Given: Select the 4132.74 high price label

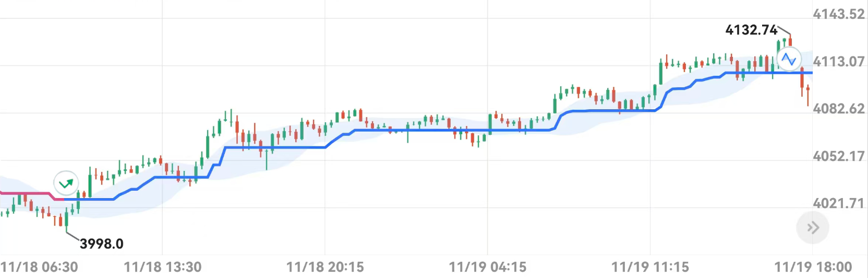Looking at the screenshot, I should pyautogui.click(x=751, y=30).
